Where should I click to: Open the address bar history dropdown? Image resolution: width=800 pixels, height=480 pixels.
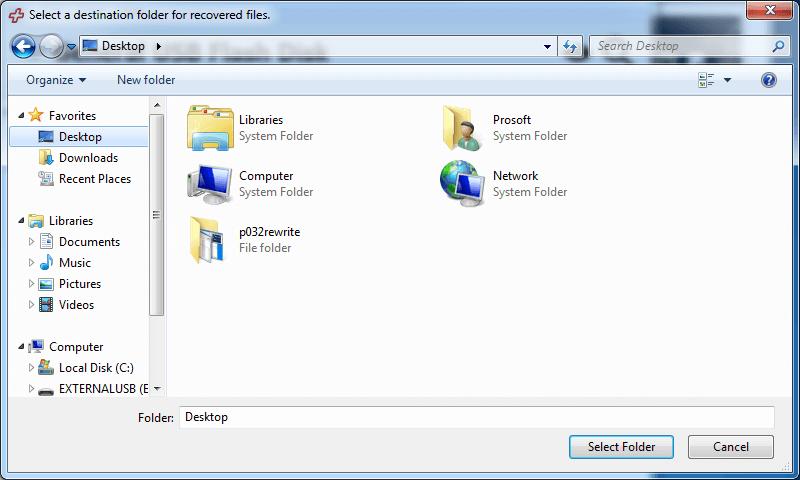point(547,47)
